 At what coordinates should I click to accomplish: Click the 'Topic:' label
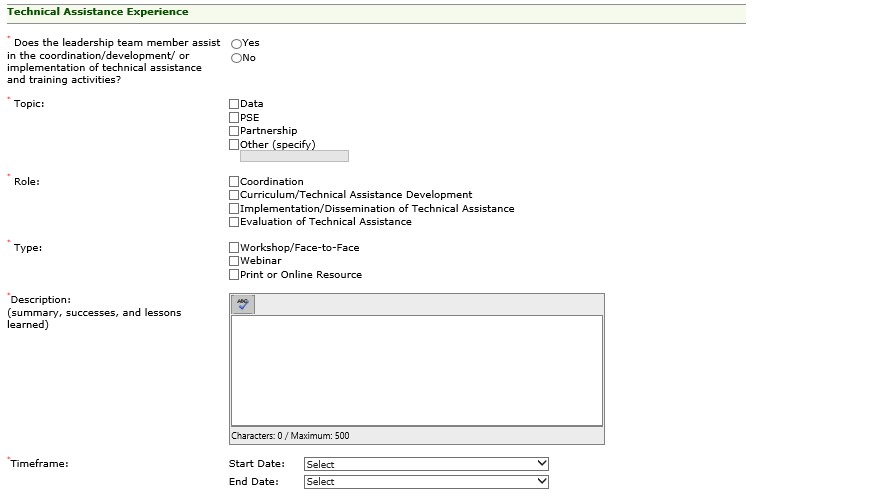point(29,104)
